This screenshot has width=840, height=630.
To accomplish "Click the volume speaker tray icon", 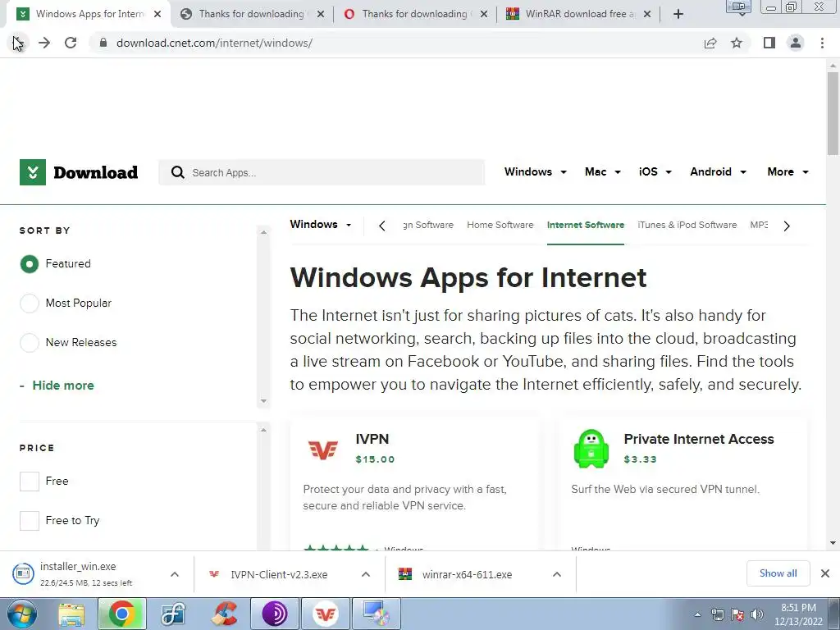I will tap(757, 614).
